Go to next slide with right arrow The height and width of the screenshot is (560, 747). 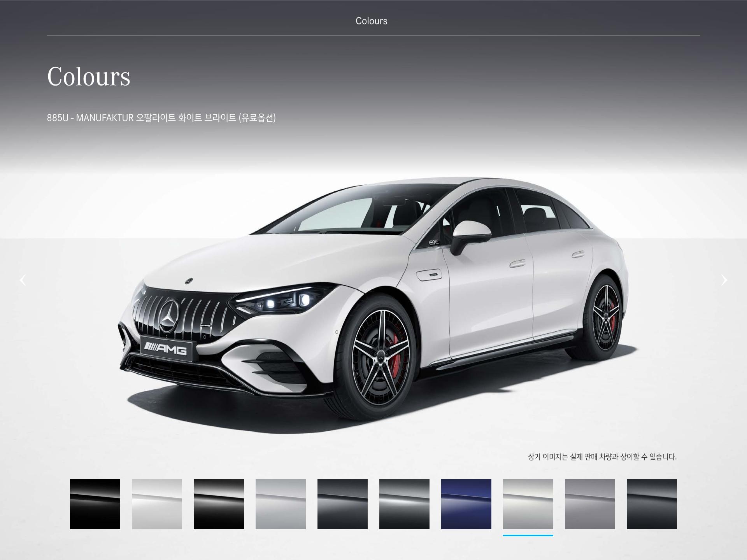(724, 280)
